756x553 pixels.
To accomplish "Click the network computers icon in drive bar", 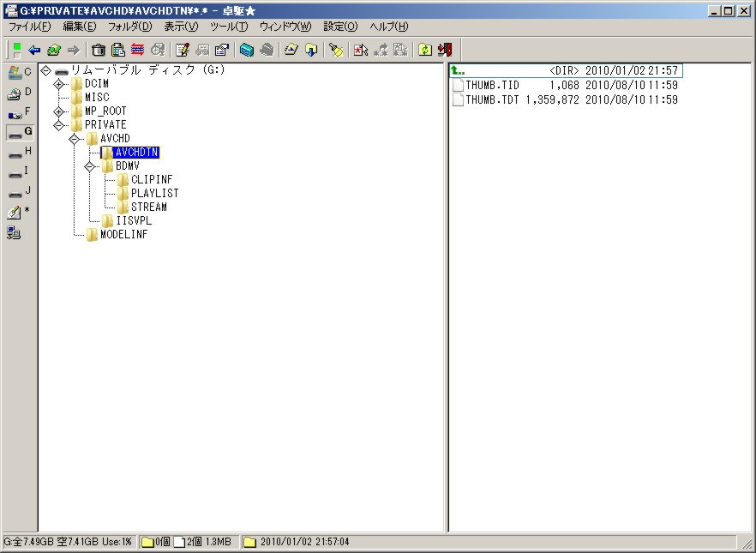I will (15, 232).
